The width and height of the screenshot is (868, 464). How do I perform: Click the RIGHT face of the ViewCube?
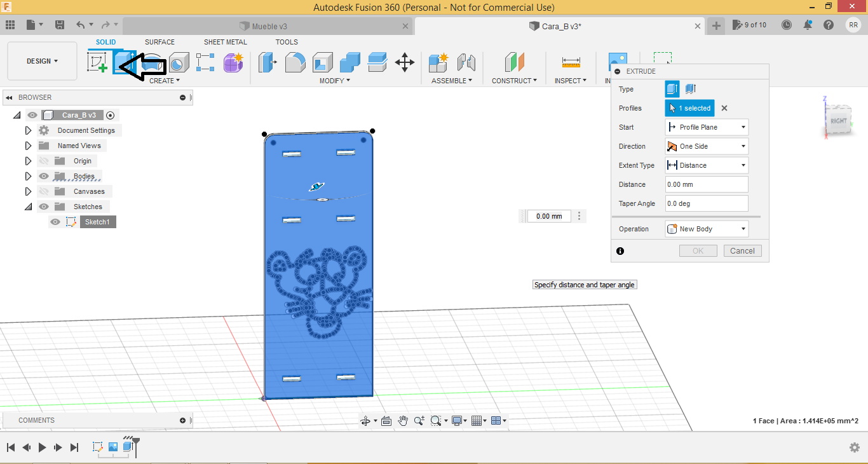click(x=838, y=121)
